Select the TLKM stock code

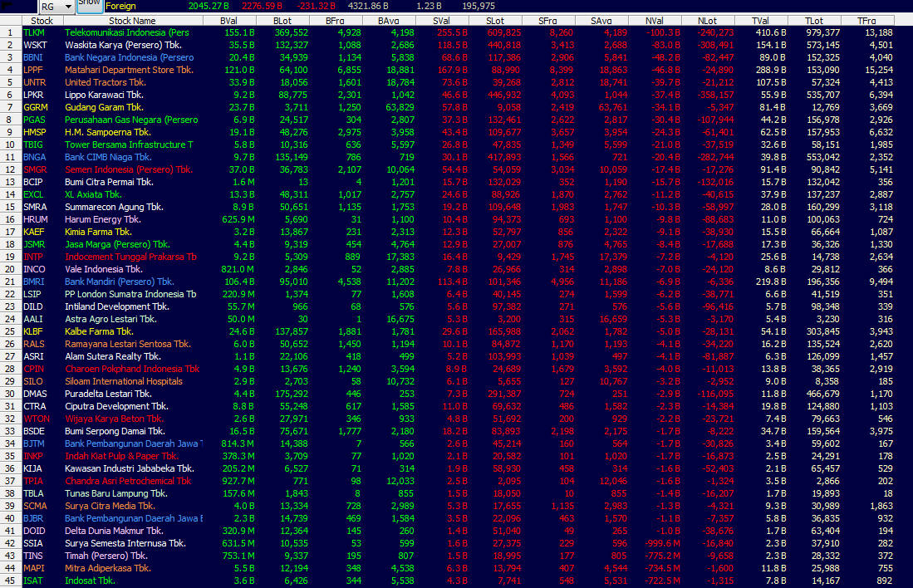click(x=34, y=32)
